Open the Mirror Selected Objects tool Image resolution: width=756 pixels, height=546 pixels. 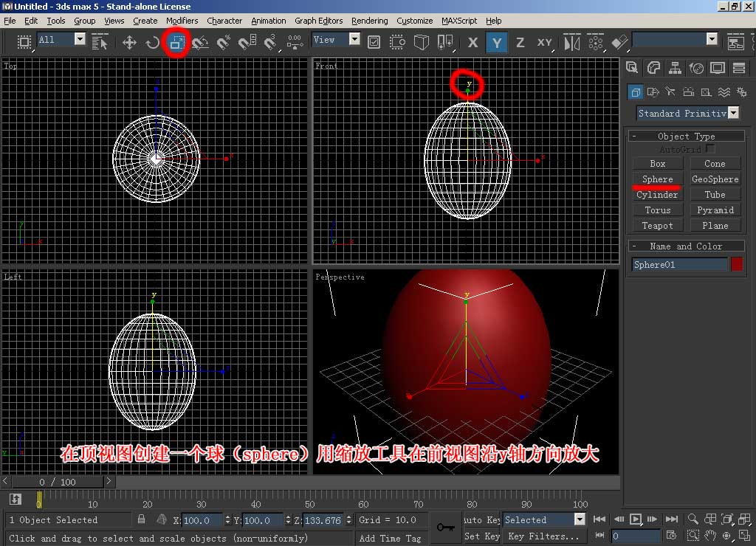(572, 42)
